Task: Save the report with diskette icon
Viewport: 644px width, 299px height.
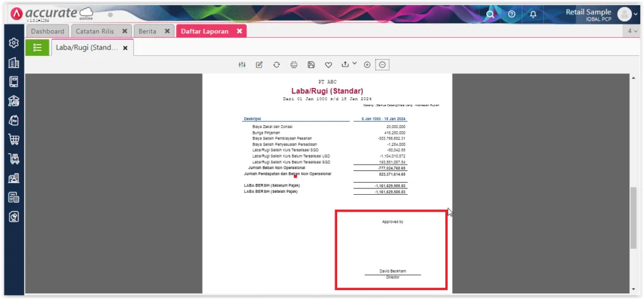Action: (x=311, y=65)
